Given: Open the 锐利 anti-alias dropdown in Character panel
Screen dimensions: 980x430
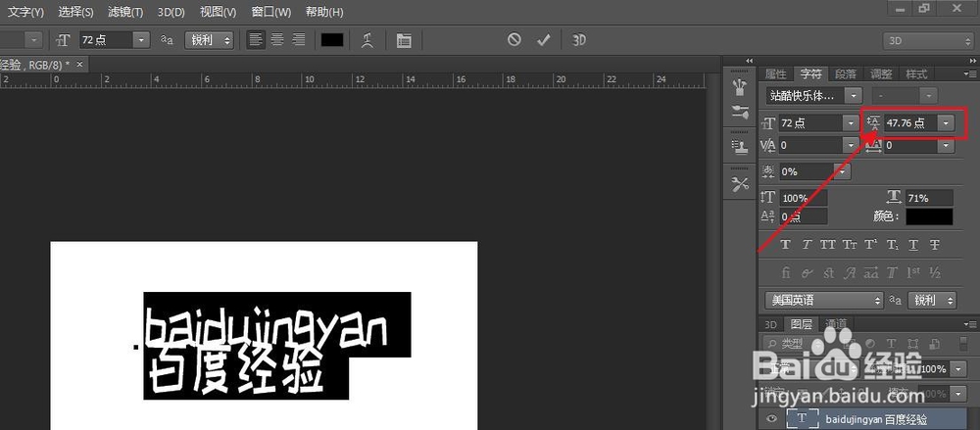Looking at the screenshot, I should tap(931, 301).
